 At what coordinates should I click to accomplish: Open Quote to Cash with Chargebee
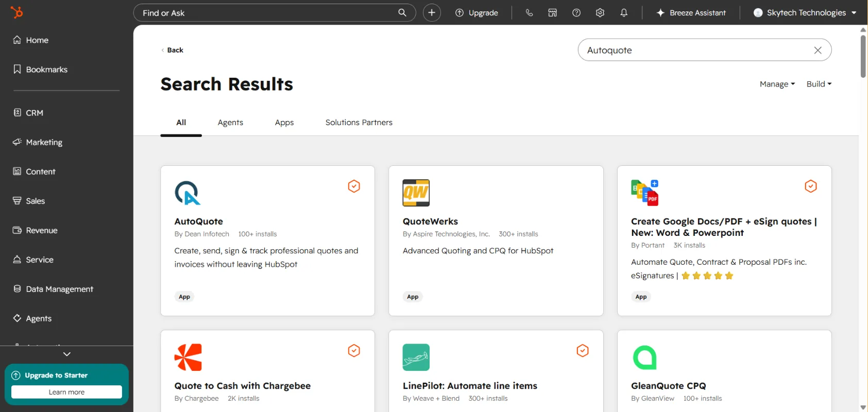[x=243, y=386]
